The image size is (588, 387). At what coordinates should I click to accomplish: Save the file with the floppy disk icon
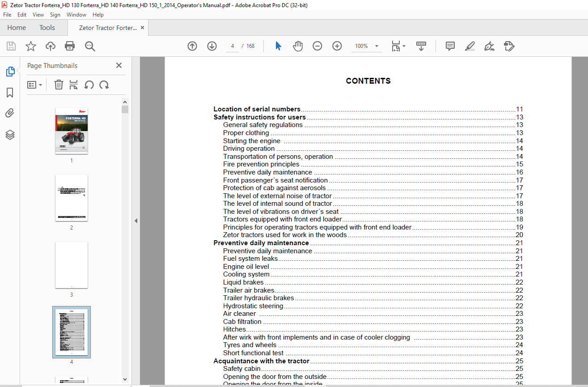click(x=11, y=46)
